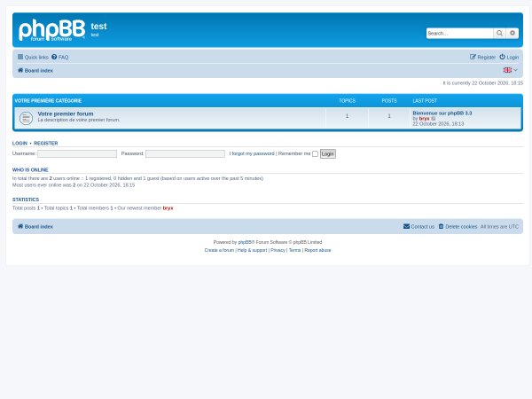Viewport: 532px width, 399px height.
Task: Click into the Password field
Action: [x=185, y=153]
